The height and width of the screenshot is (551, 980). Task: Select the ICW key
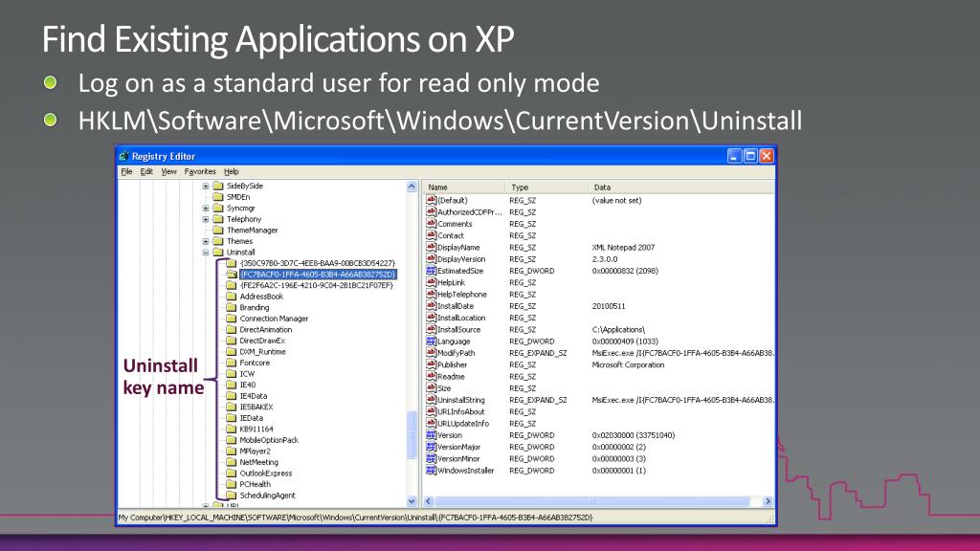pos(248,374)
